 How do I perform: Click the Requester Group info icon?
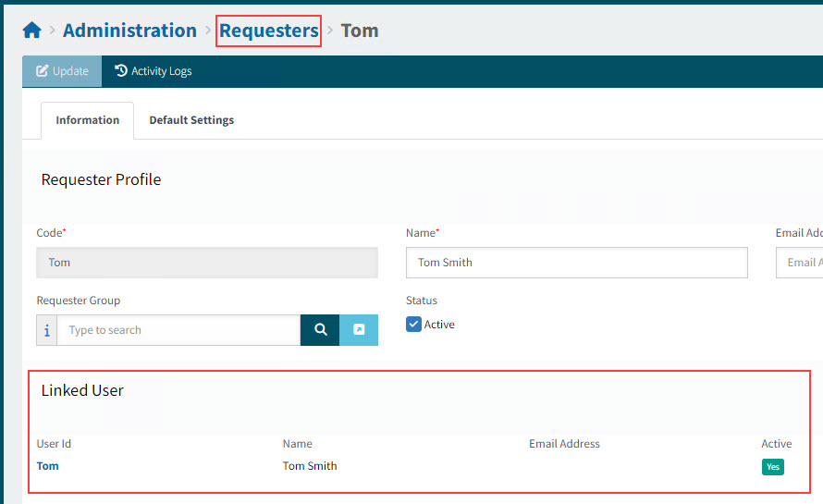pos(47,330)
